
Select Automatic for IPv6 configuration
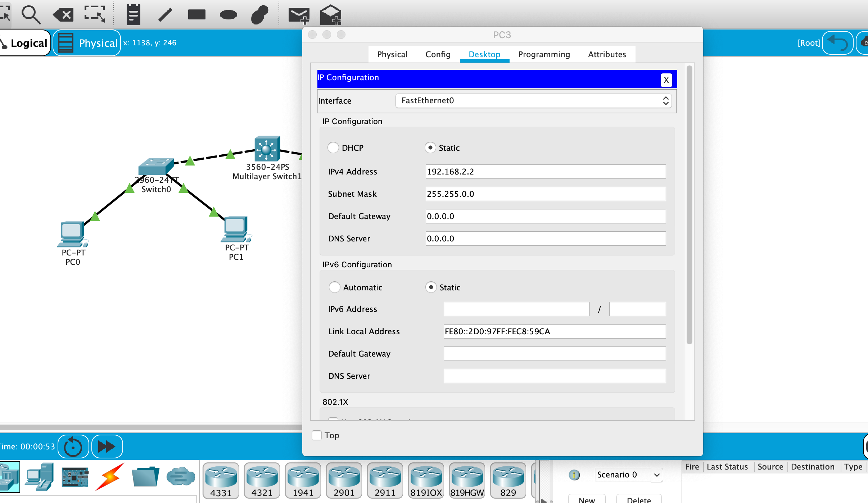coord(335,287)
